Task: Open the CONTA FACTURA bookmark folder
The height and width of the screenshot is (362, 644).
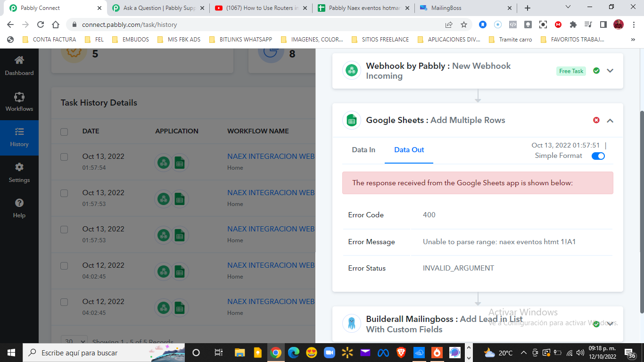Action: tap(49, 40)
